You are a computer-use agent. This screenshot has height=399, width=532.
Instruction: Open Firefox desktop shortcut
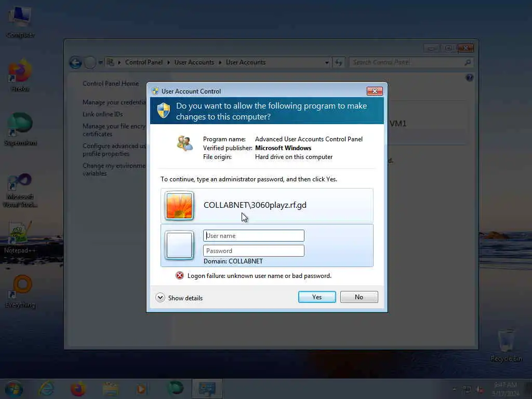coord(20,75)
